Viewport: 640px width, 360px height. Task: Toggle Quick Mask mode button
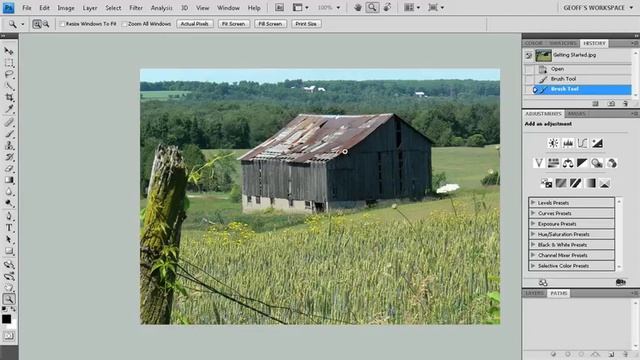click(9, 336)
